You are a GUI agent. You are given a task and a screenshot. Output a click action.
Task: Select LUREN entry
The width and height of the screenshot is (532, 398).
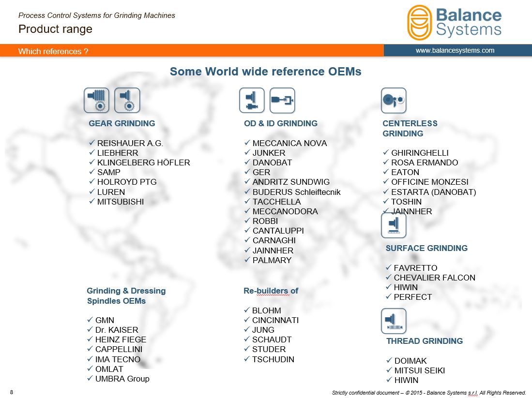coord(111,192)
